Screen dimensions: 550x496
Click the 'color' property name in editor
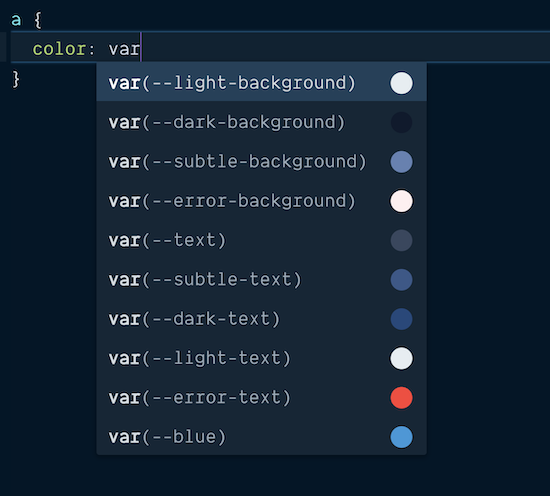[x=59, y=49]
